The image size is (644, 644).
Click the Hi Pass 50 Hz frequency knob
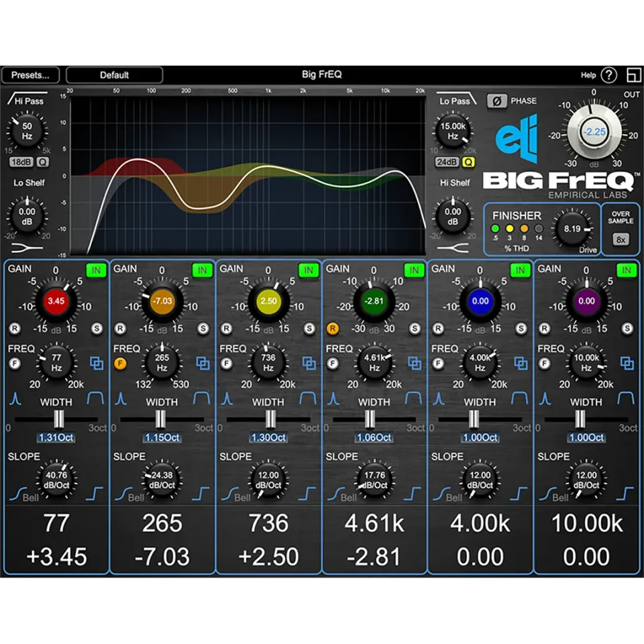coord(27,131)
